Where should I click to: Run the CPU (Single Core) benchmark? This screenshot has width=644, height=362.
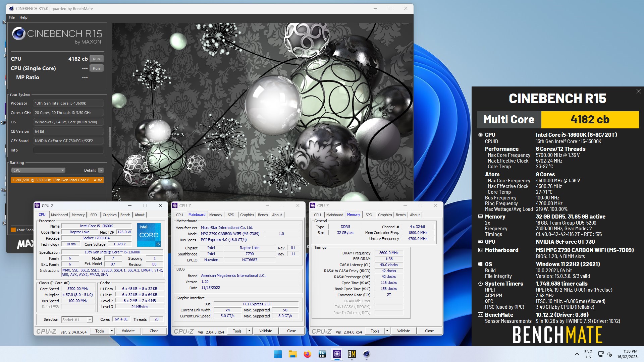point(96,68)
